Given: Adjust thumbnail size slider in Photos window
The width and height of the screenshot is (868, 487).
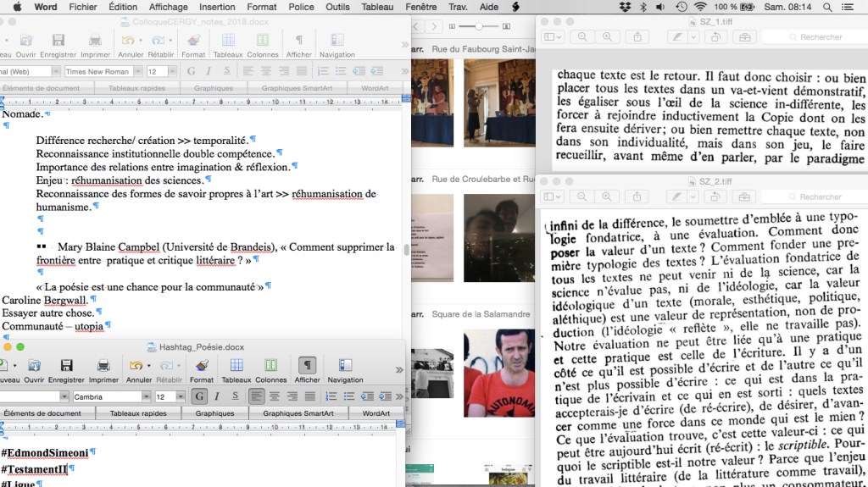Looking at the screenshot, I should pos(477,27).
